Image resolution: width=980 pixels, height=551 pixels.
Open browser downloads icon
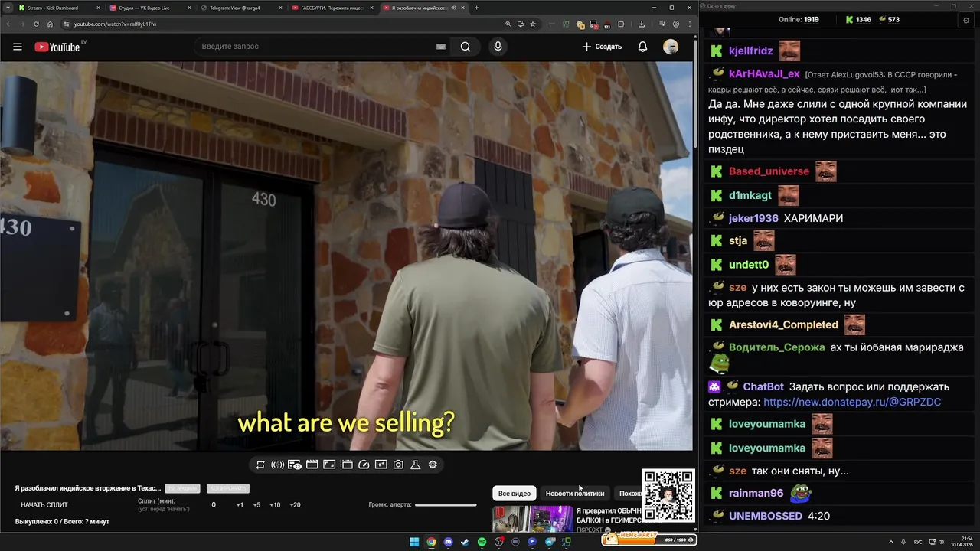pos(641,24)
